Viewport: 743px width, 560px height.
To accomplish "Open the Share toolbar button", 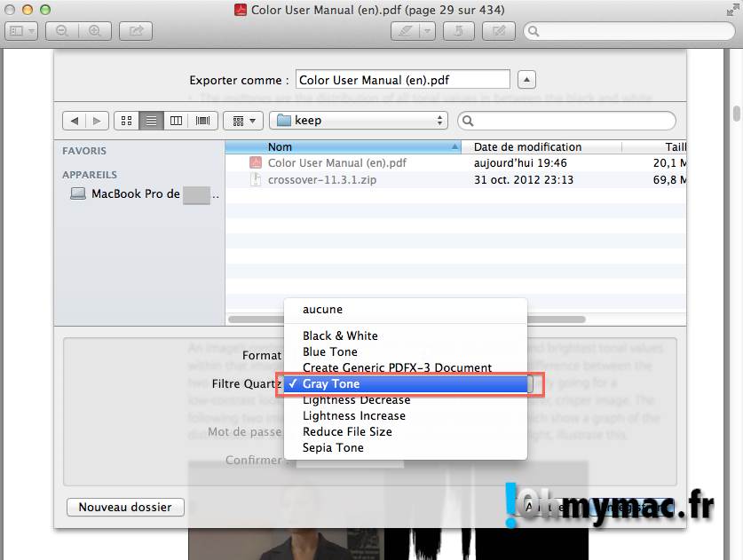I will point(136,31).
